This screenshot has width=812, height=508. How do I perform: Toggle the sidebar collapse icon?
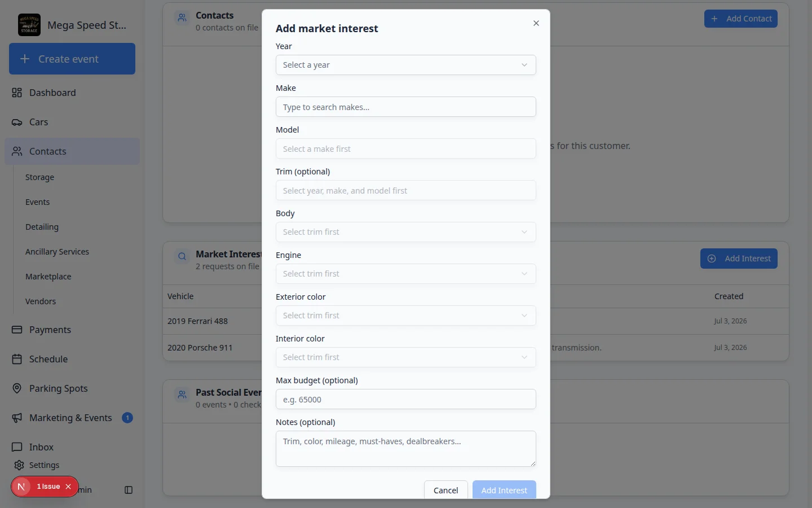[129, 490]
